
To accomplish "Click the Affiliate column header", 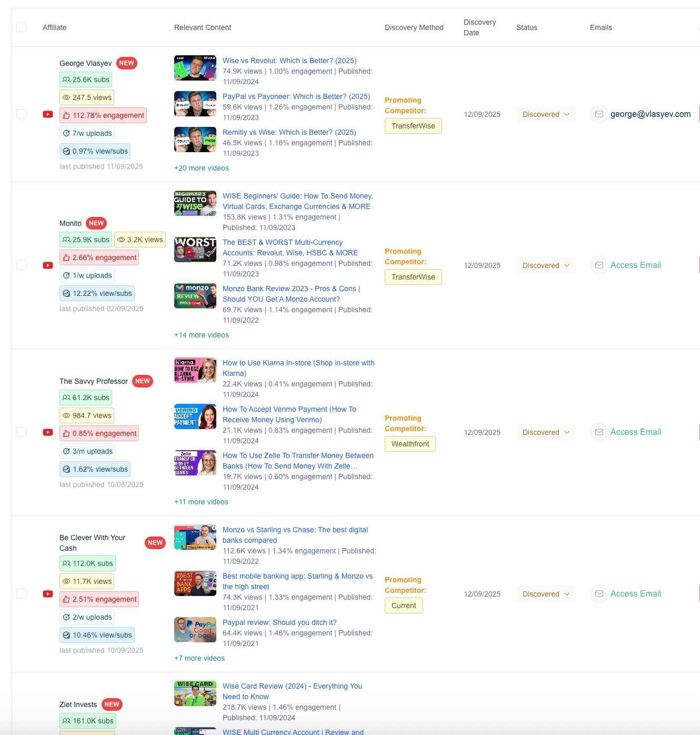I will (x=55, y=27).
